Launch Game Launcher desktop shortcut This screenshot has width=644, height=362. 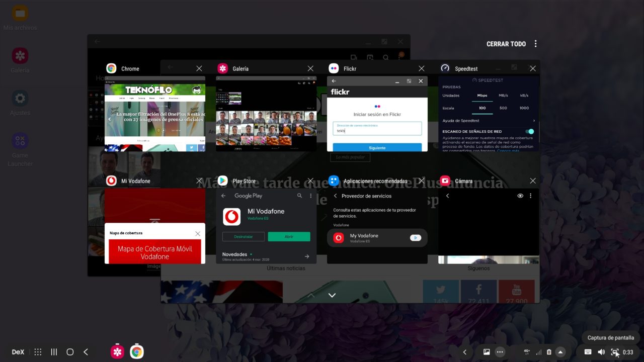[x=20, y=149]
